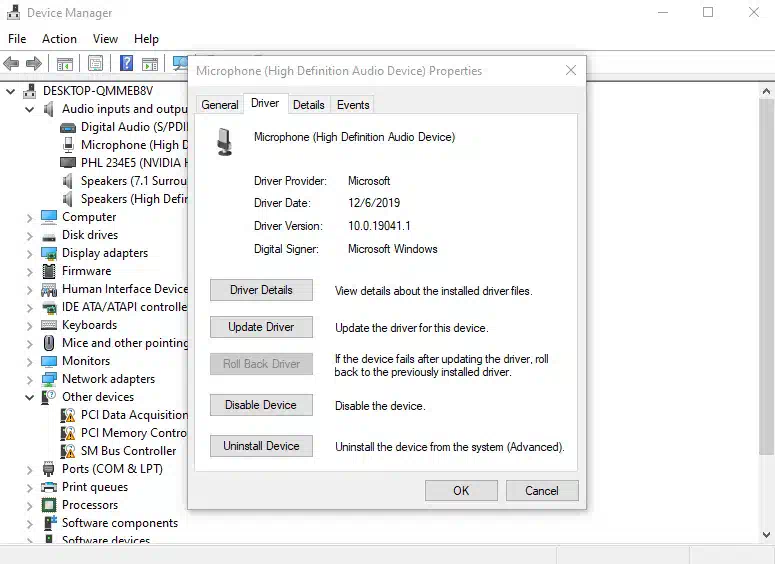Click the Action pane toolbar icon
Viewport: 775px width, 564px height.
pyautogui.click(x=150, y=63)
